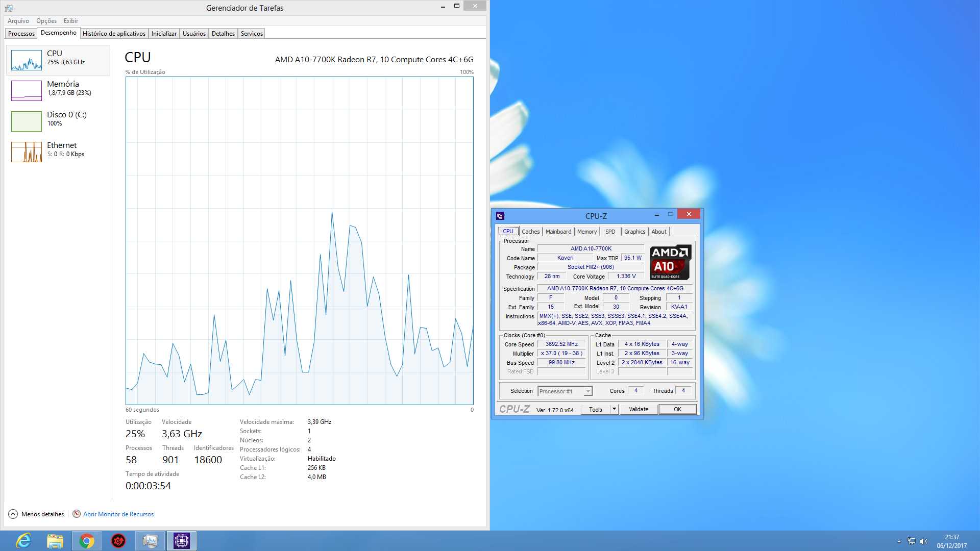This screenshot has width=980, height=551.
Task: Switch to CPU-Z taskbar button
Action: [x=182, y=541]
